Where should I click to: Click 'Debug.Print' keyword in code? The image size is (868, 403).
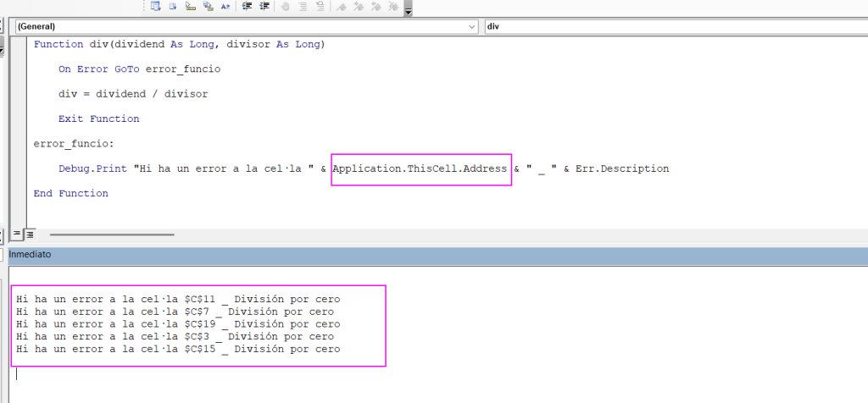point(93,168)
